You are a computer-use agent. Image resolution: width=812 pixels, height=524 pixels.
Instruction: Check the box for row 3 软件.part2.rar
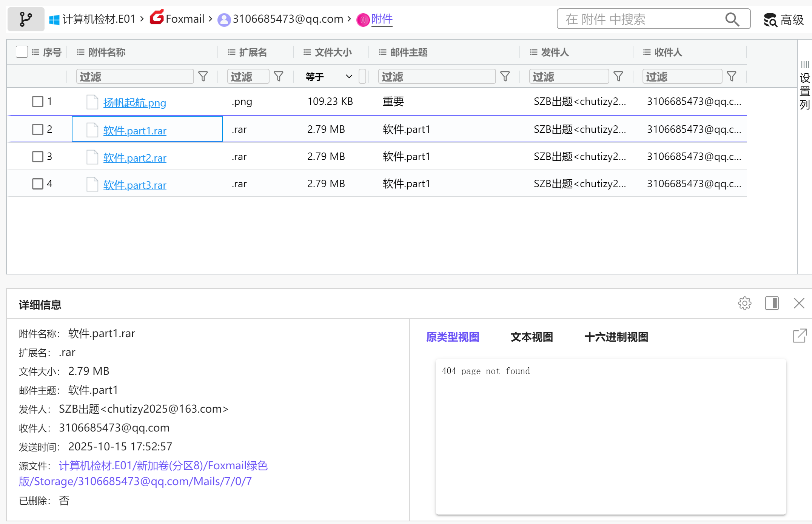(38, 157)
